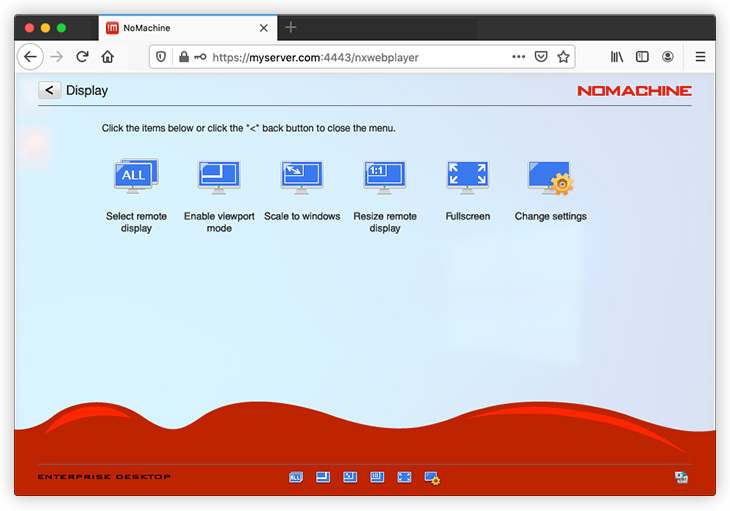
Task: Click the Resize remote display 1:1 icon
Action: coord(384,178)
